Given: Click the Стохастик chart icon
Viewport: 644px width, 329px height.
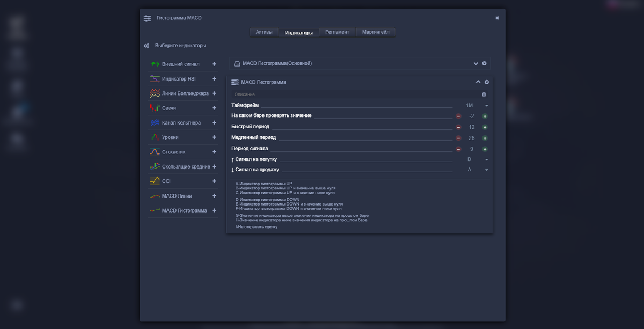Looking at the screenshot, I should 155,152.
